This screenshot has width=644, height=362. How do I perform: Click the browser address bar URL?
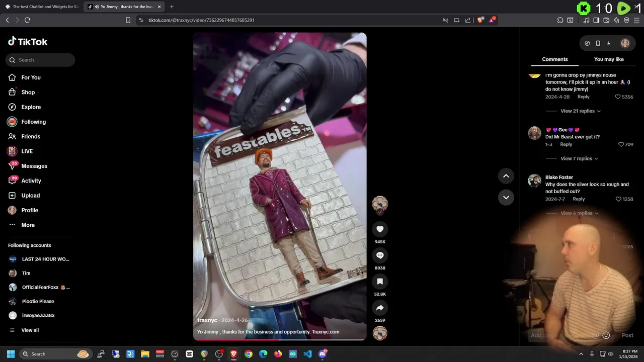pyautogui.click(x=201, y=20)
